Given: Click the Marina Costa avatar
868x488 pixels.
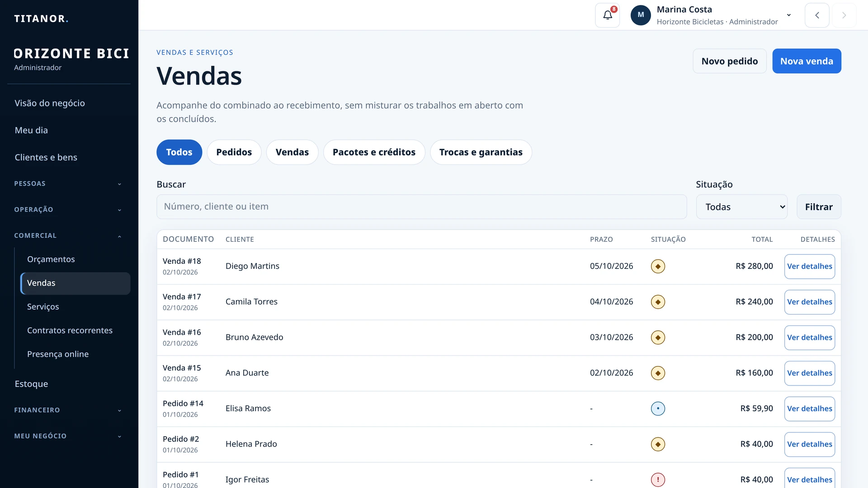Looking at the screenshot, I should coord(641,15).
